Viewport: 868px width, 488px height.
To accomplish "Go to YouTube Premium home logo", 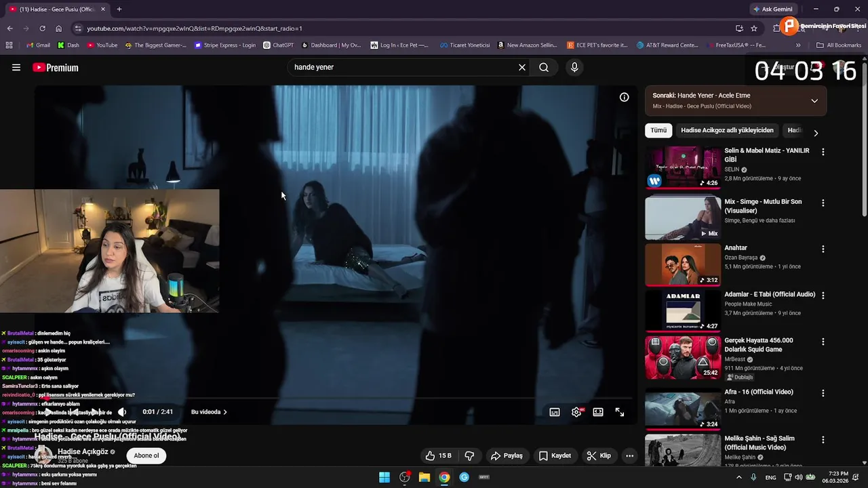I will [x=56, y=67].
